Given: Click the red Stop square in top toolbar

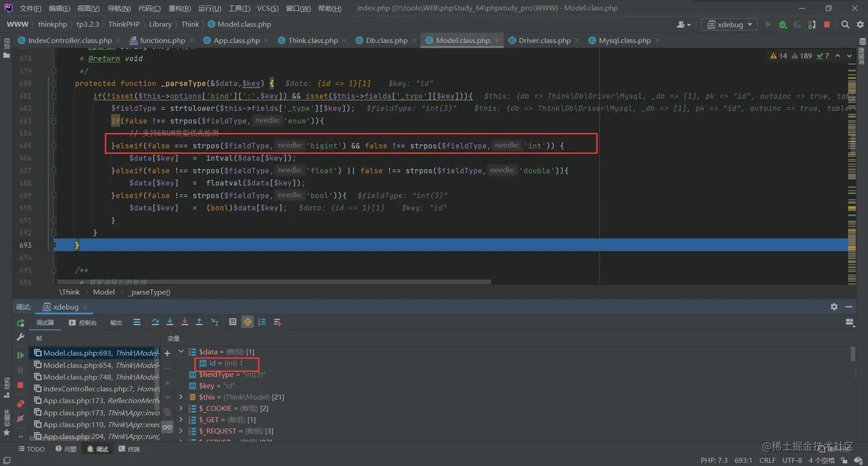Looking at the screenshot, I should (827, 24).
